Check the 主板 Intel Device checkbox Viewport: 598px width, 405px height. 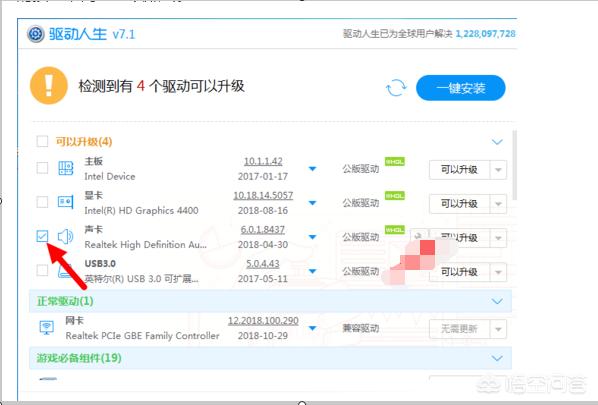click(42, 168)
